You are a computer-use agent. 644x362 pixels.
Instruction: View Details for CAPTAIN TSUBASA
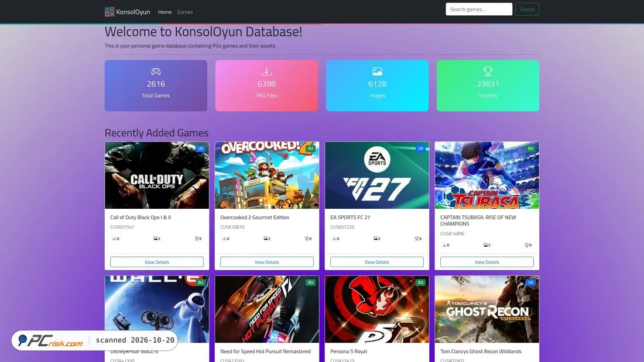pyautogui.click(x=487, y=262)
